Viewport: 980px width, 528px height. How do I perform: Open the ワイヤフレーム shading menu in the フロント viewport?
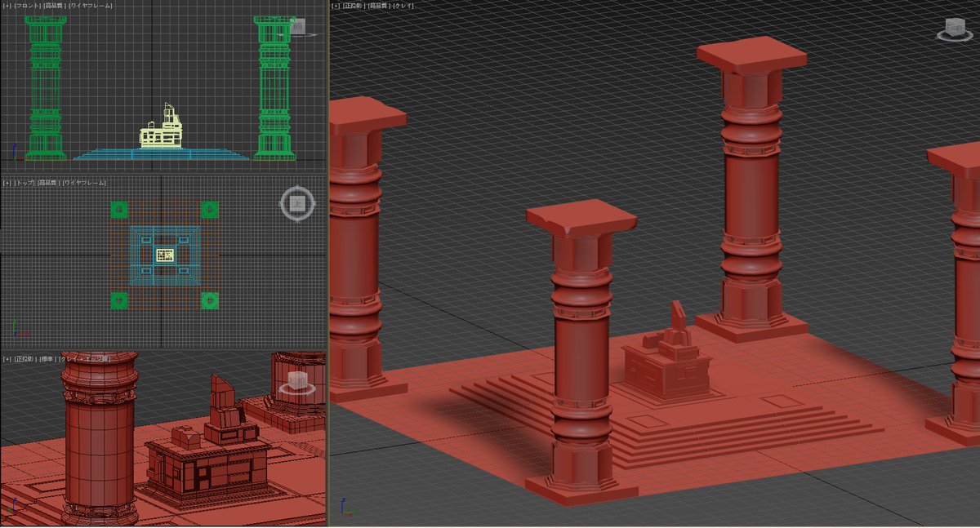point(91,6)
